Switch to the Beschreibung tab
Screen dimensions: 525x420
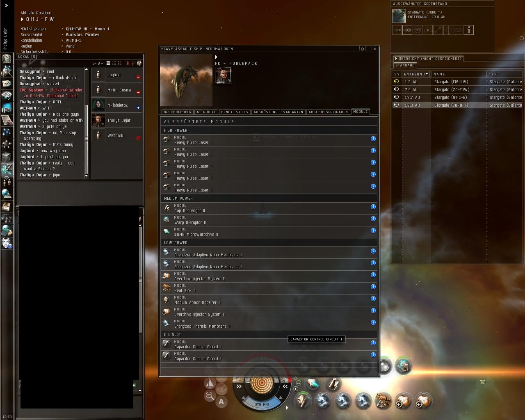[x=177, y=112]
